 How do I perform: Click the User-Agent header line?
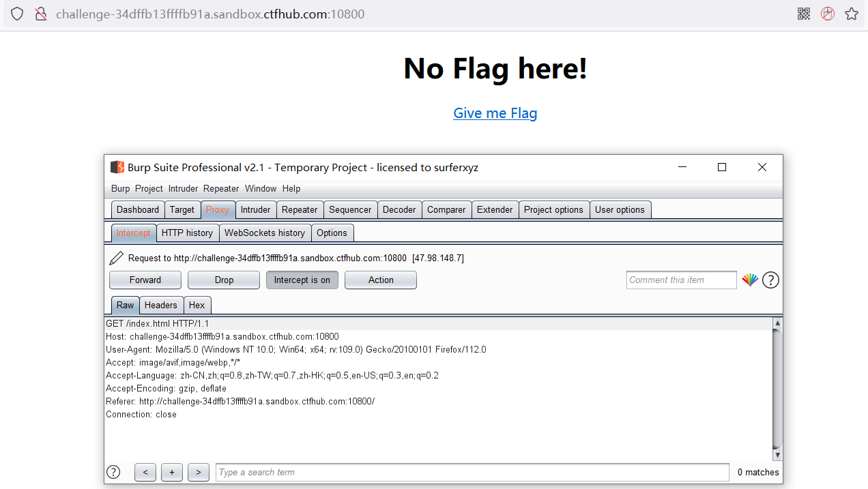coord(296,349)
